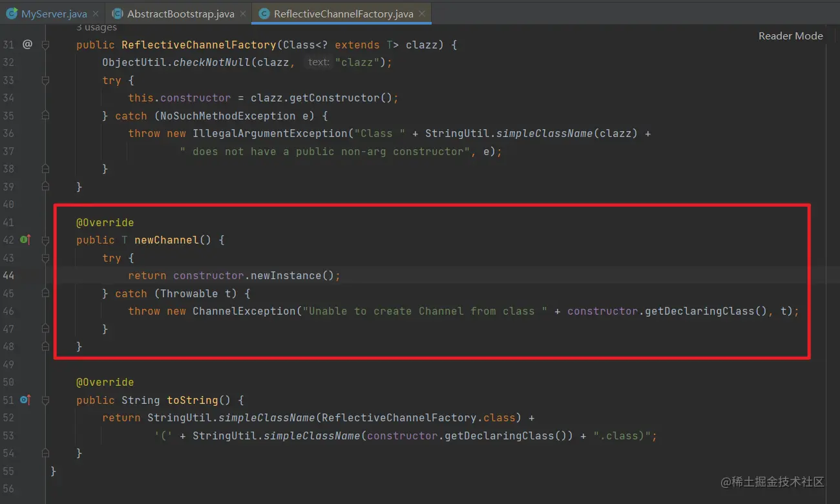
Task: Click the MyServer.java tab's class file icon
Action: point(12,14)
